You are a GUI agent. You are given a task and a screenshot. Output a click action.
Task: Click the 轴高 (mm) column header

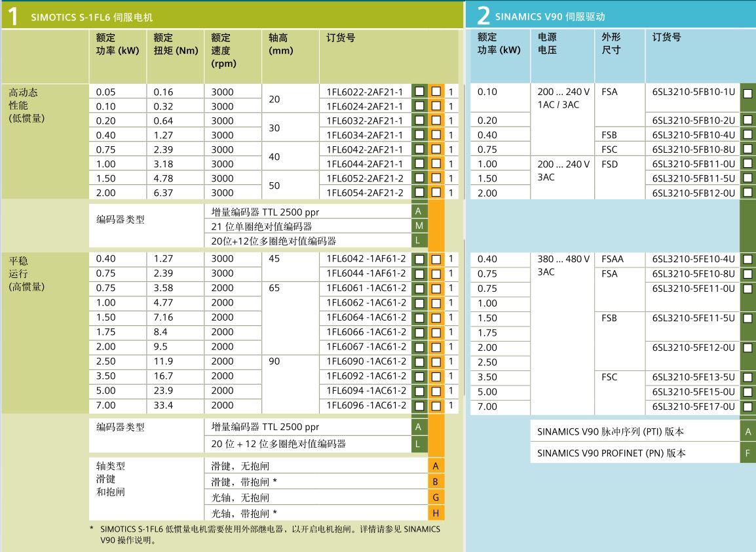(x=280, y=44)
